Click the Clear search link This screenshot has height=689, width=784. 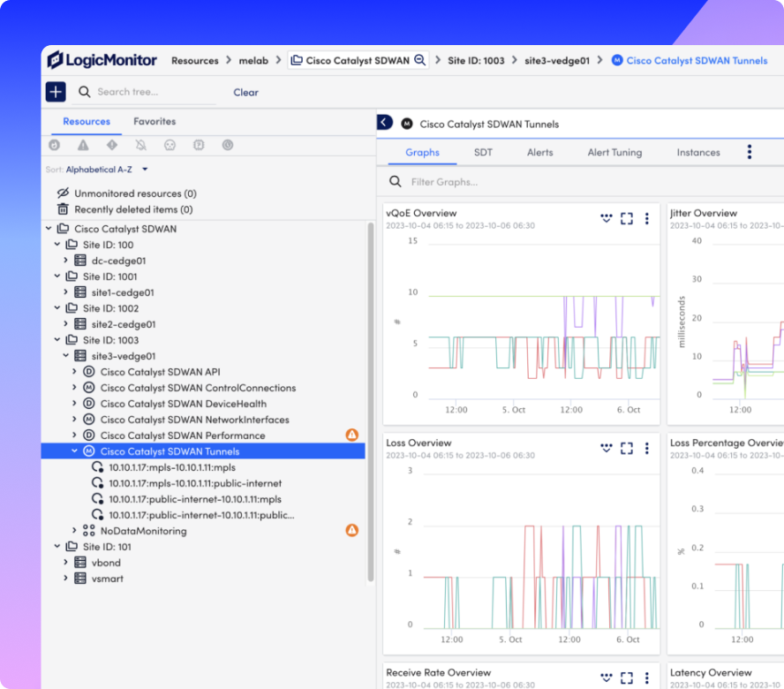click(245, 92)
